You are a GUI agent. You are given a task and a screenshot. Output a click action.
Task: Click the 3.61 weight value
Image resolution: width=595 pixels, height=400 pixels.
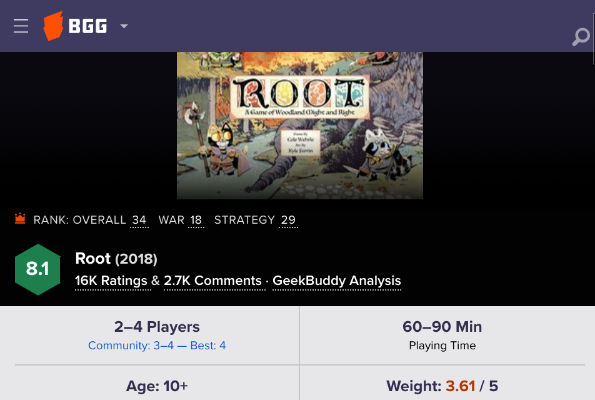coord(460,386)
